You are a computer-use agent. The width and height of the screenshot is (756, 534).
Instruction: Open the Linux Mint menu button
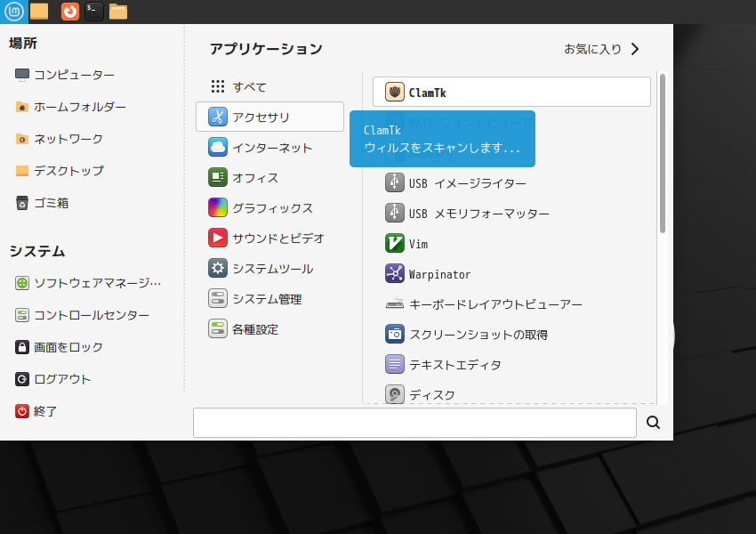pyautogui.click(x=14, y=11)
